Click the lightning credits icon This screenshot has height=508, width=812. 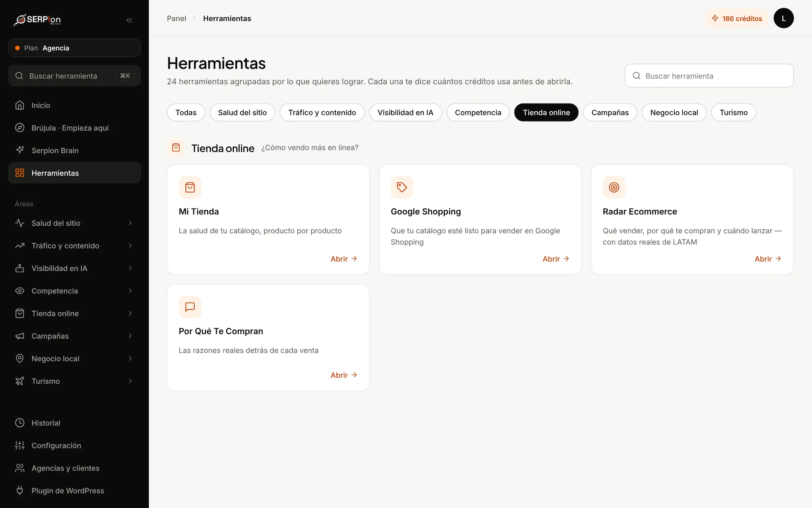(x=715, y=18)
